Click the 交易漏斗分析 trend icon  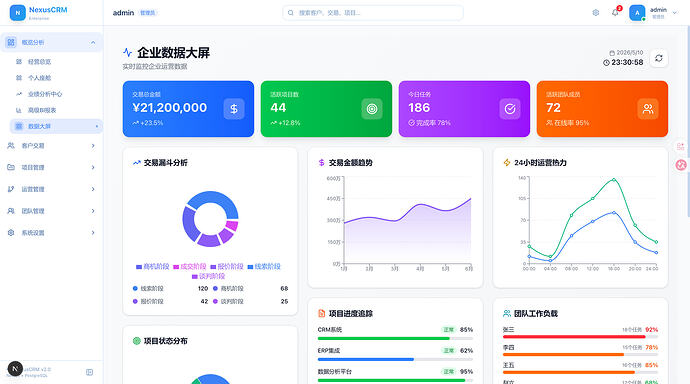pos(136,163)
